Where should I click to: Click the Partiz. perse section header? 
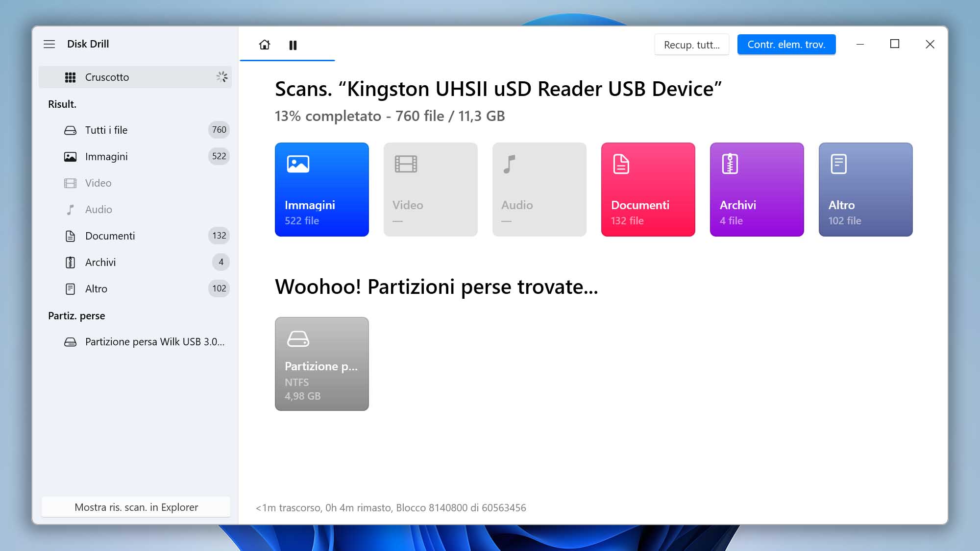(76, 316)
